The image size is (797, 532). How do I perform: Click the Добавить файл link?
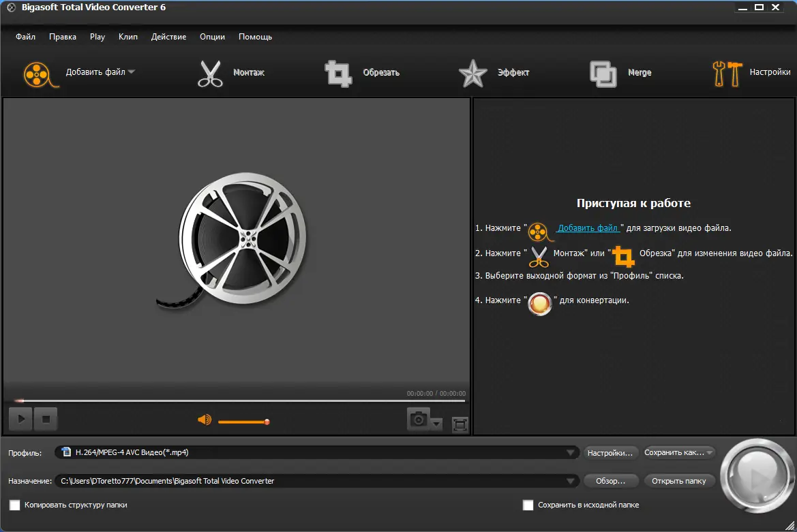587,228
